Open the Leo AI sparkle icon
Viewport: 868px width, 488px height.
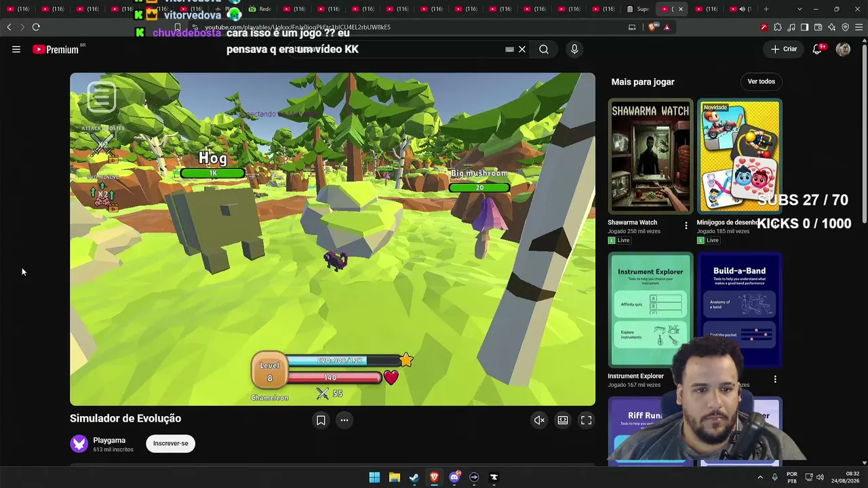pyautogui.click(x=832, y=27)
